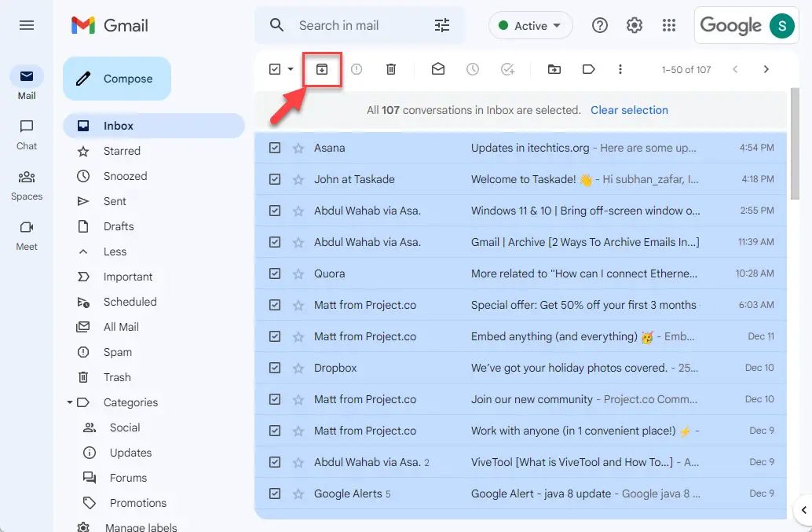Open the select dropdown arrow beside checkbox
This screenshot has width=812, height=532.
tap(291, 69)
